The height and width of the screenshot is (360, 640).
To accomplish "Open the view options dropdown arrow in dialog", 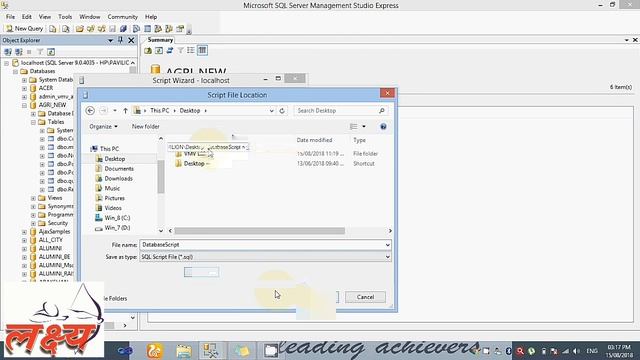I will [364, 127].
